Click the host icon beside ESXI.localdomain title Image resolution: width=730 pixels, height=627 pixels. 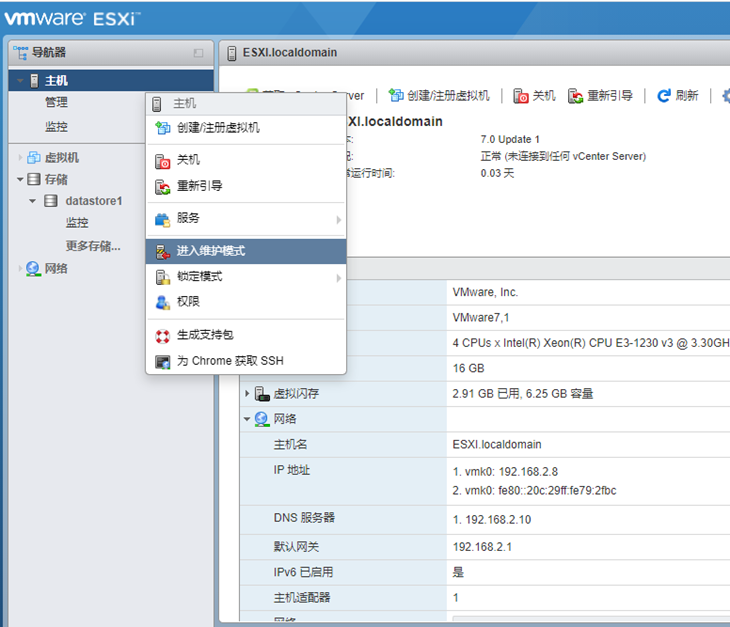click(231, 53)
